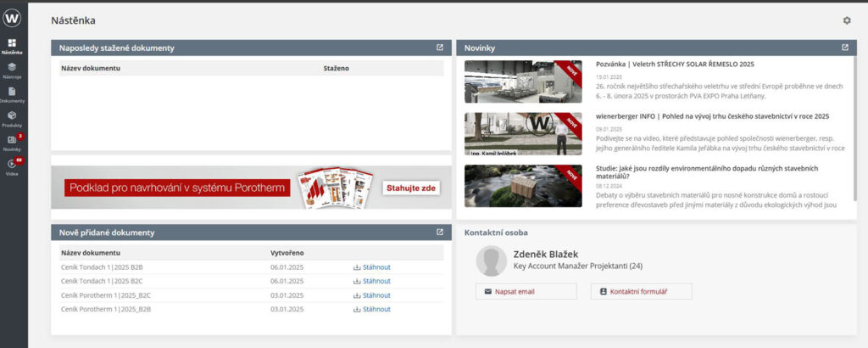This screenshot has width=868, height=348.
Task: Open the Kontaktní formulář button
Action: pos(640,291)
